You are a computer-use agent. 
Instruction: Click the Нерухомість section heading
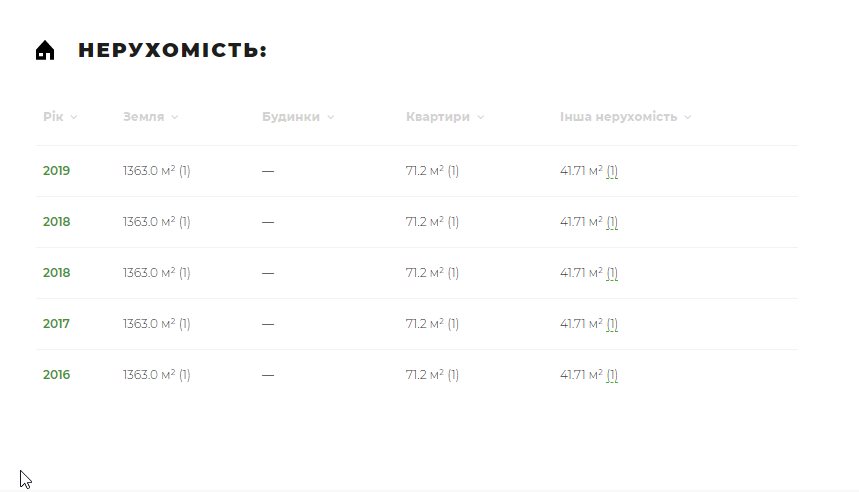click(x=172, y=50)
